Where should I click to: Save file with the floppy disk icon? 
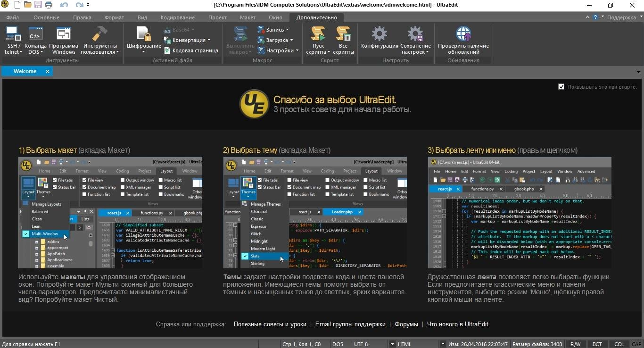(x=38, y=5)
